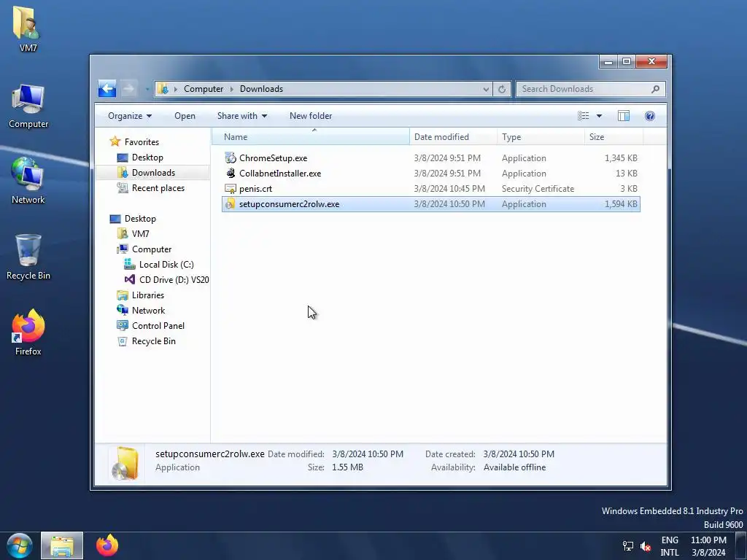The height and width of the screenshot is (560, 747).
Task: Expand the address bar history dropdown
Action: click(486, 89)
